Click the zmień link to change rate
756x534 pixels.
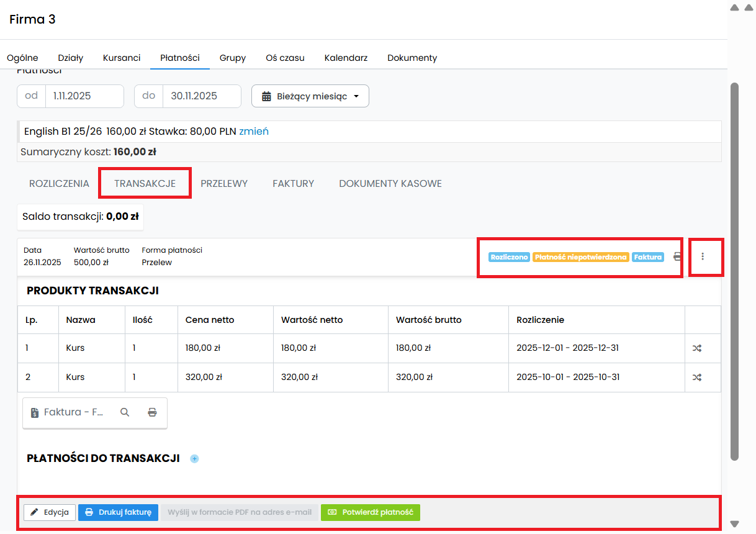pos(254,132)
